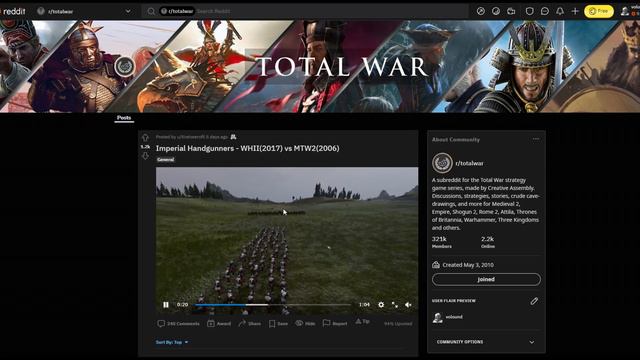Click the yellow Free coins button
640x360 pixels.
point(599,11)
